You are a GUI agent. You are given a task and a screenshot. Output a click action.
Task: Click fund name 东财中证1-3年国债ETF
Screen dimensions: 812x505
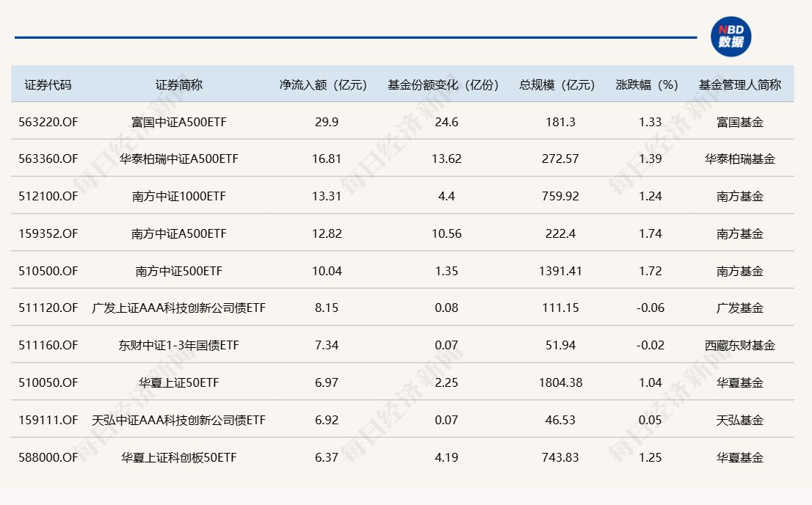[x=178, y=345]
